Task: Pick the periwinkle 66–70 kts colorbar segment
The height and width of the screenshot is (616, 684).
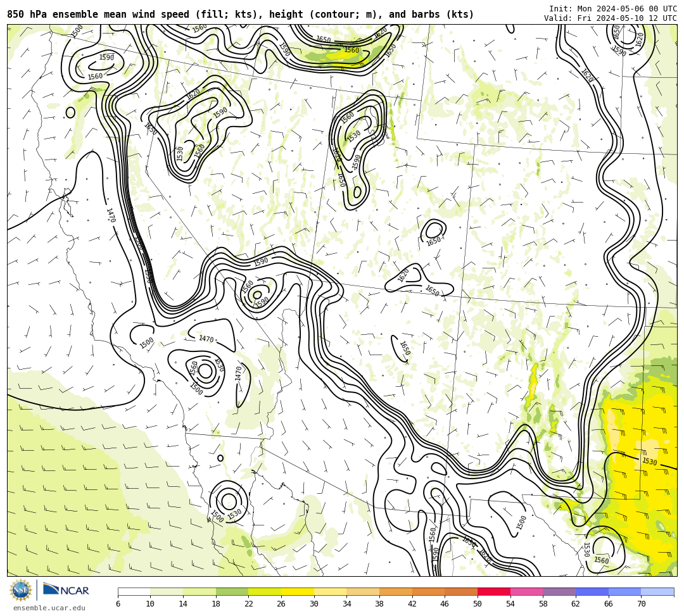Action: click(x=624, y=591)
